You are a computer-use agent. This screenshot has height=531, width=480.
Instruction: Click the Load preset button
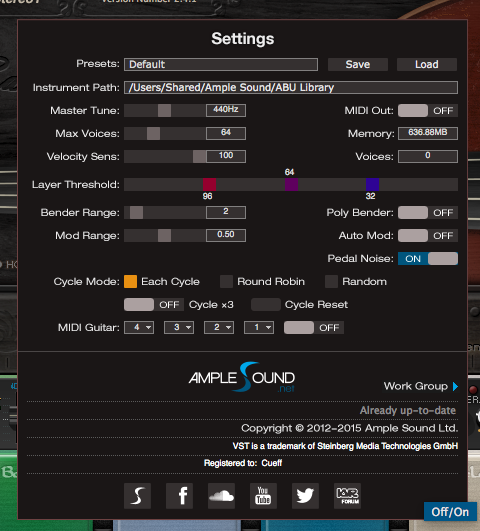point(427,64)
